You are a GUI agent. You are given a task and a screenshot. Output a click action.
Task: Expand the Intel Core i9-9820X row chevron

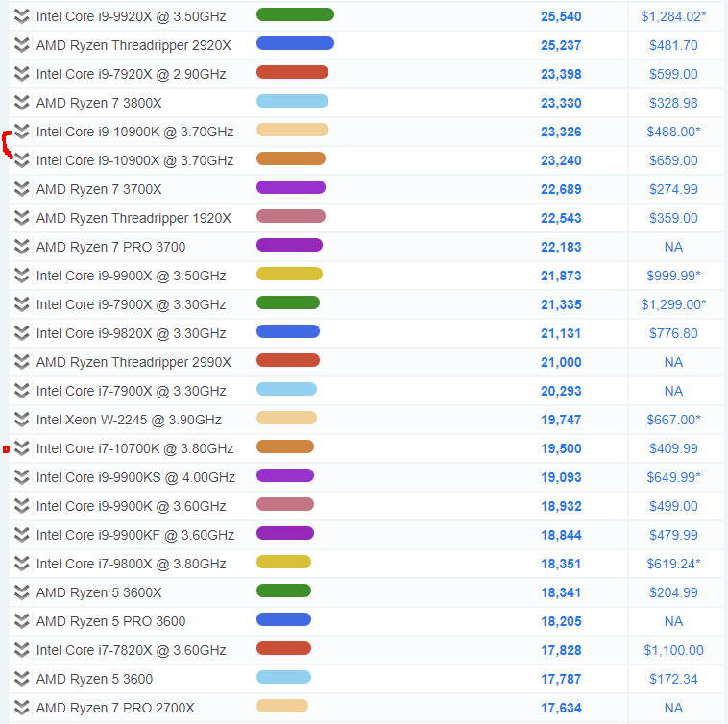coord(21,333)
